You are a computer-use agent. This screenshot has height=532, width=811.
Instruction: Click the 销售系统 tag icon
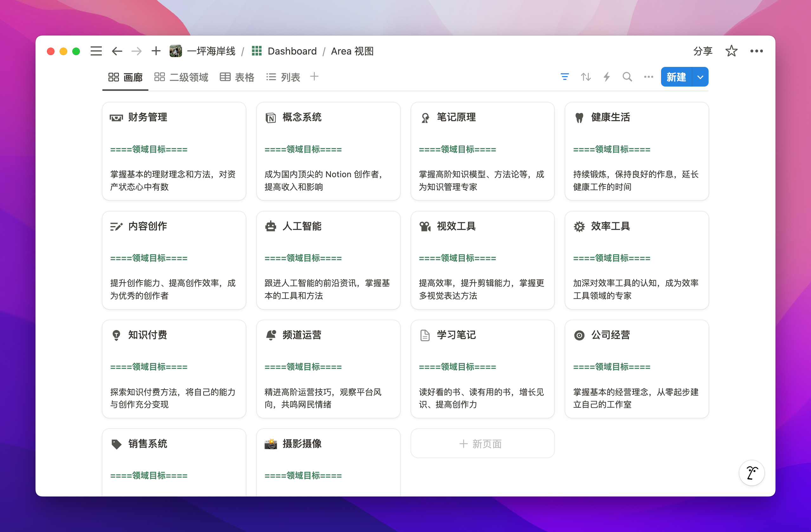point(116,444)
